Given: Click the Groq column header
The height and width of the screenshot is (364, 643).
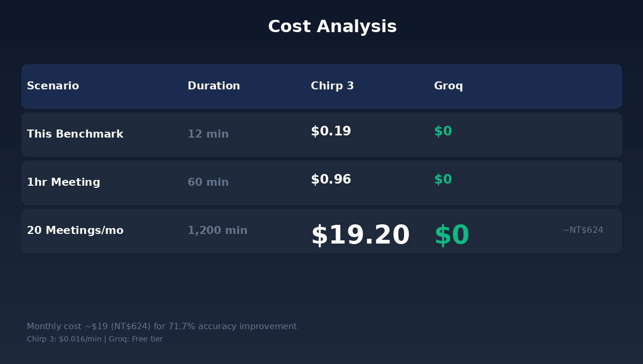Looking at the screenshot, I should pyautogui.click(x=448, y=86).
